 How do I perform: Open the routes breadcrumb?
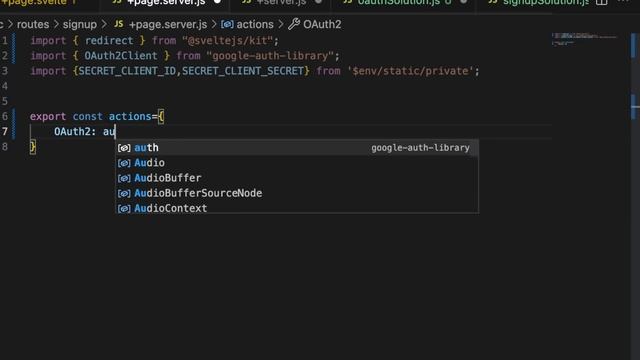[33, 24]
